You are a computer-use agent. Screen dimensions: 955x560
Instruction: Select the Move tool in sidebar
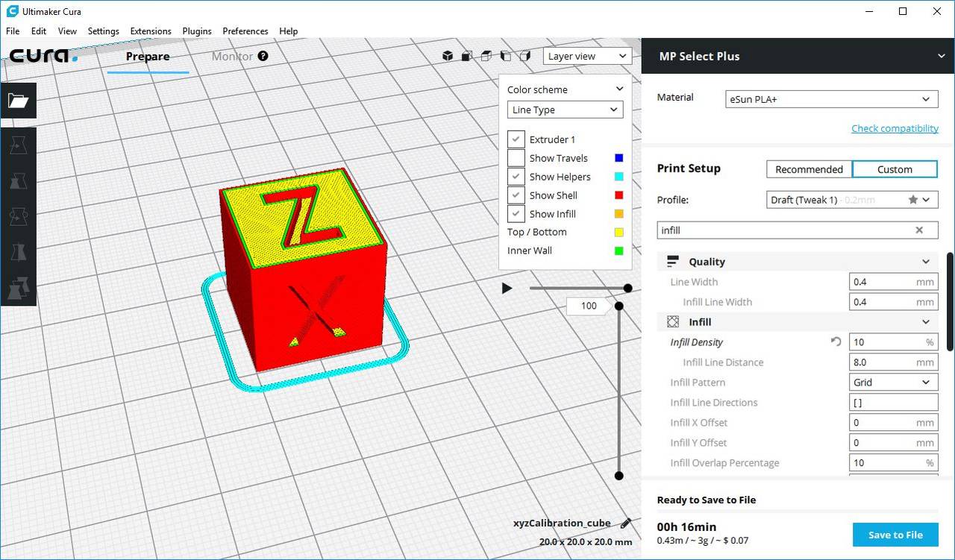pyautogui.click(x=18, y=145)
